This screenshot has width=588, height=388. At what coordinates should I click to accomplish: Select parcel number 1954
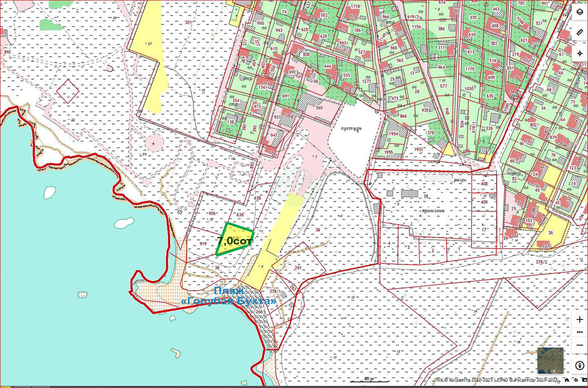(394, 134)
